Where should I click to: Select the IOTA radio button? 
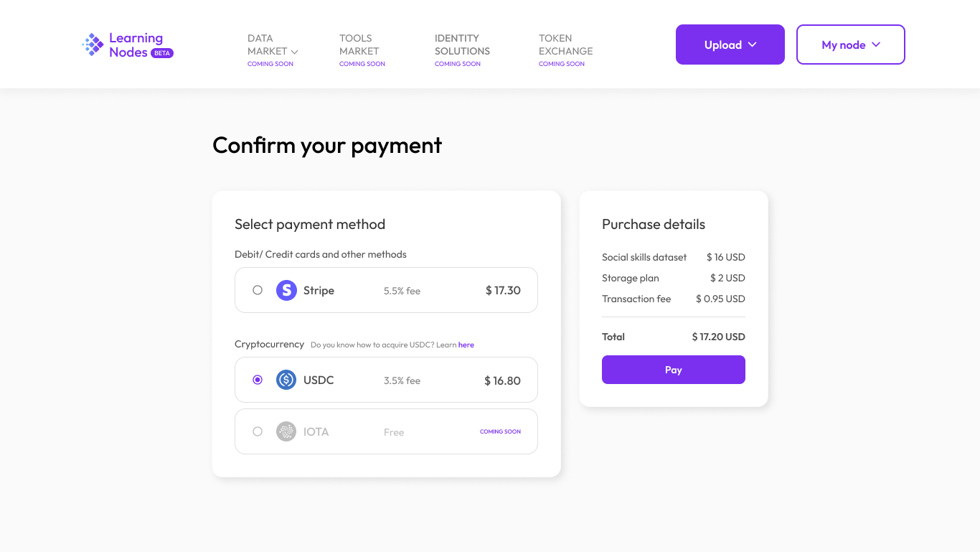tap(258, 431)
